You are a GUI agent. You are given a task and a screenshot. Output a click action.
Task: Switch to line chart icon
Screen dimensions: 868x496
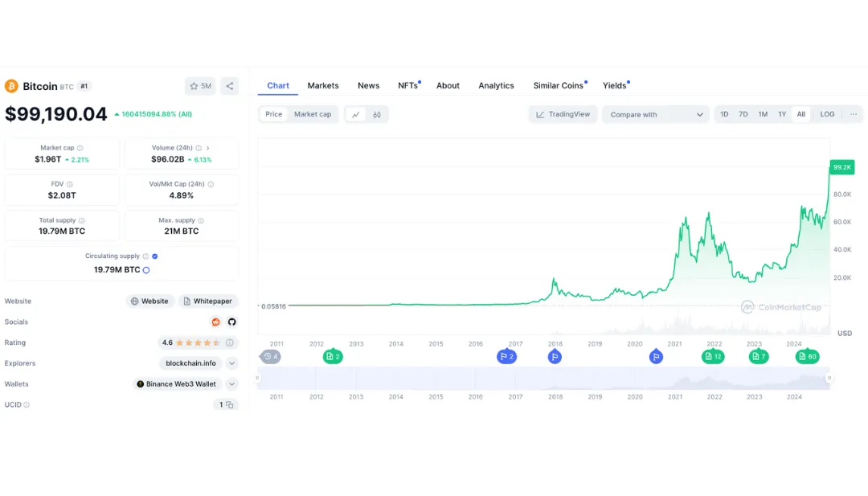(356, 115)
